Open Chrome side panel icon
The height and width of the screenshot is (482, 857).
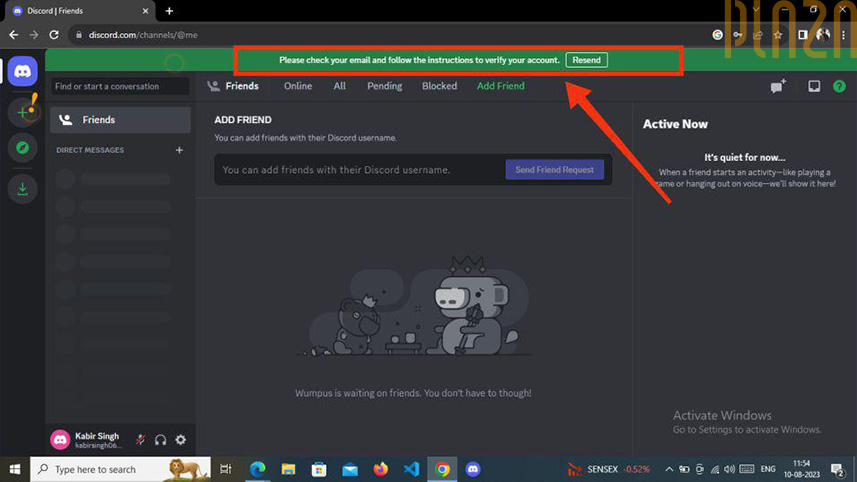pyautogui.click(x=802, y=35)
